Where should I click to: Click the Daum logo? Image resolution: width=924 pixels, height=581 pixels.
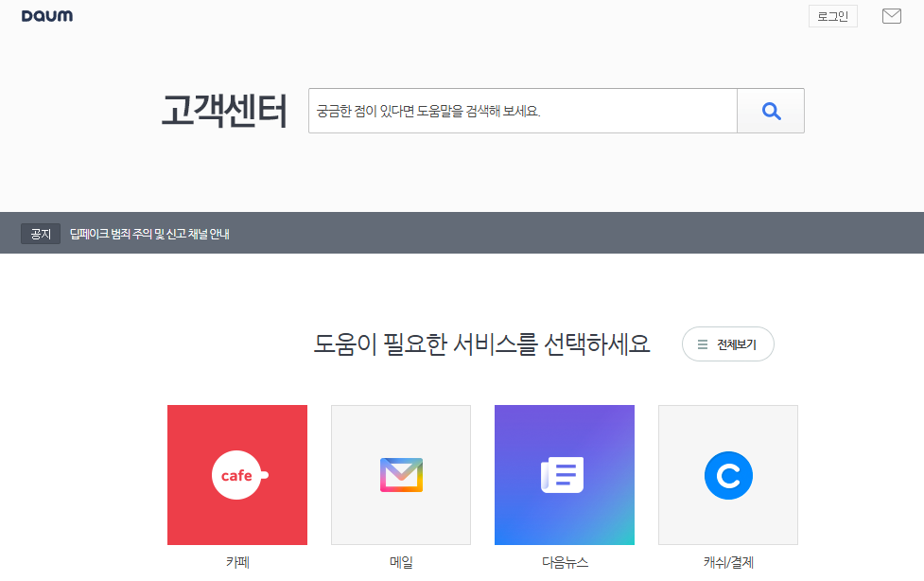click(x=47, y=16)
